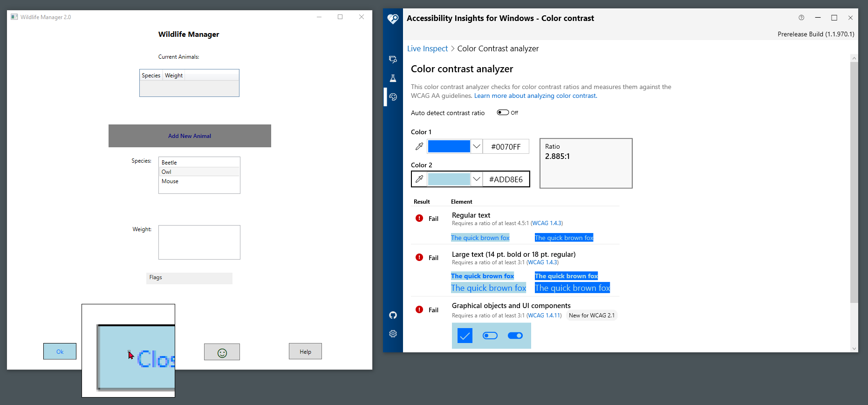Select Owl in the Species list
This screenshot has height=405, width=868.
199,172
